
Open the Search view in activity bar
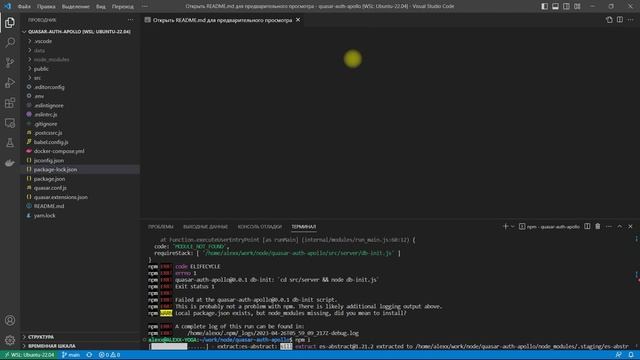point(10,42)
